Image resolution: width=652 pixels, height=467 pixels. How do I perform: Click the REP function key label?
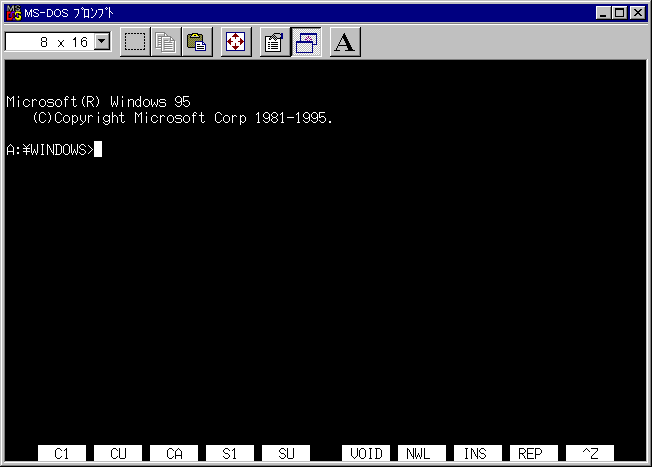pyautogui.click(x=533, y=453)
